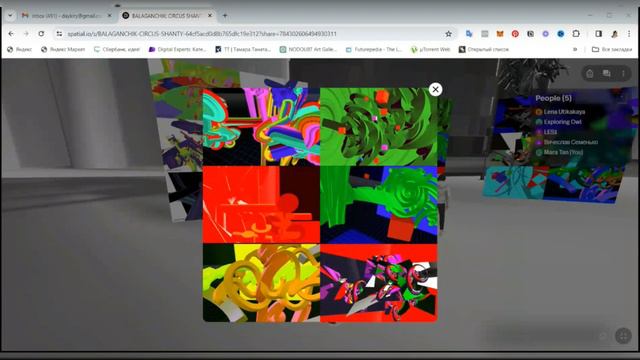The height and width of the screenshot is (360, 640).
Task: Select the BALAGANCHIK CIRCUS SHANTY tab
Action: point(167,16)
